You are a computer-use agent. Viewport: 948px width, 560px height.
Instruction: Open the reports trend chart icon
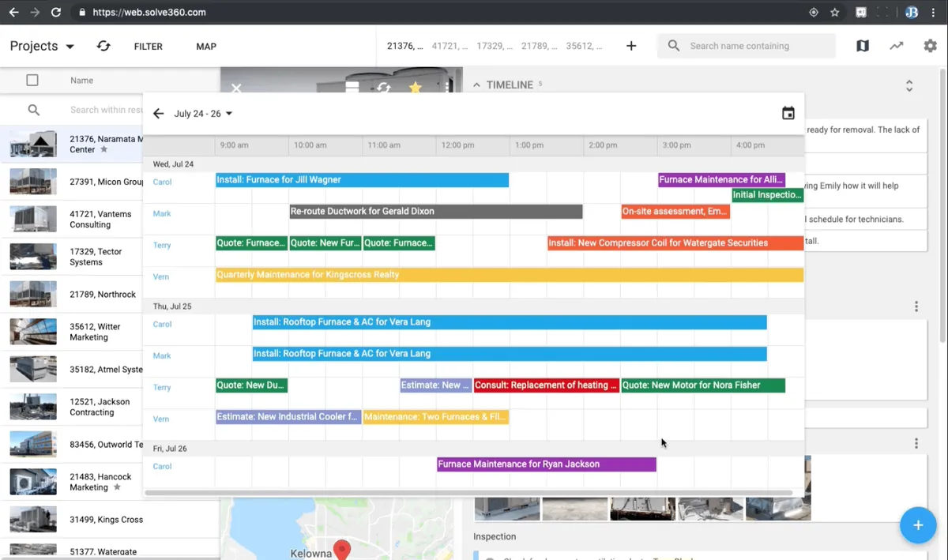(896, 46)
